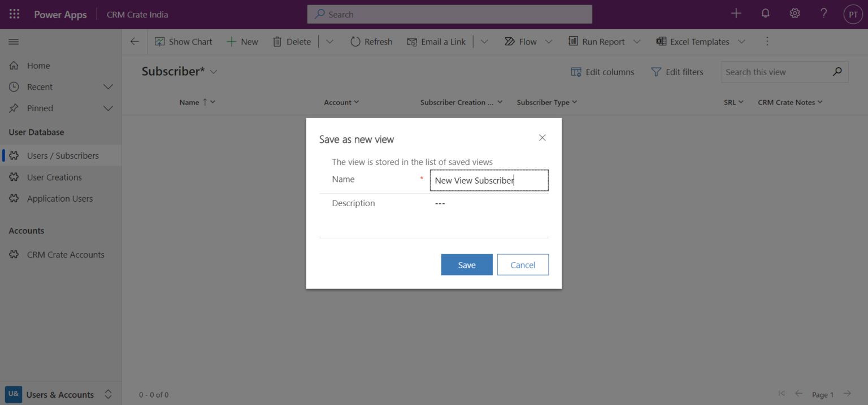
Task: Open the Power Apps app launcher waffle
Action: pos(14,14)
